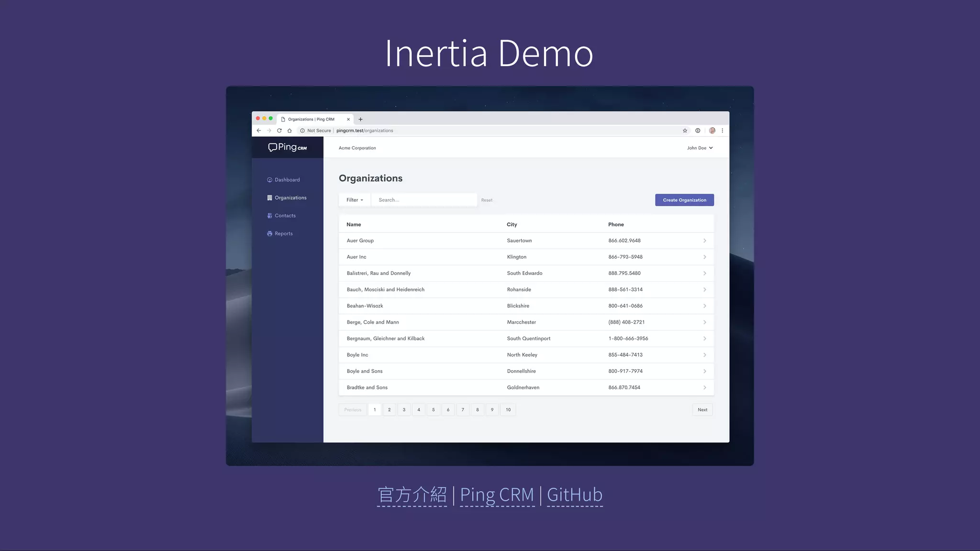Click the Search input field
Viewport: 980px width, 551px height.
click(424, 200)
